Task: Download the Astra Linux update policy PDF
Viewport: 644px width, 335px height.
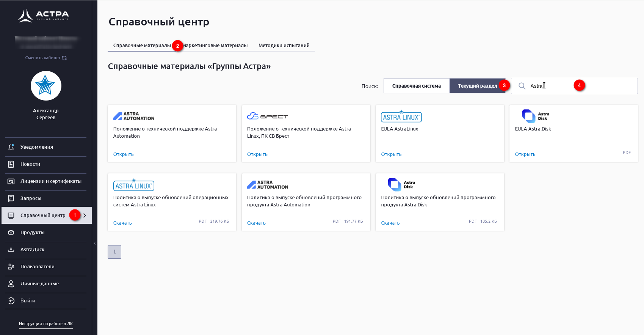Action: pos(122,223)
